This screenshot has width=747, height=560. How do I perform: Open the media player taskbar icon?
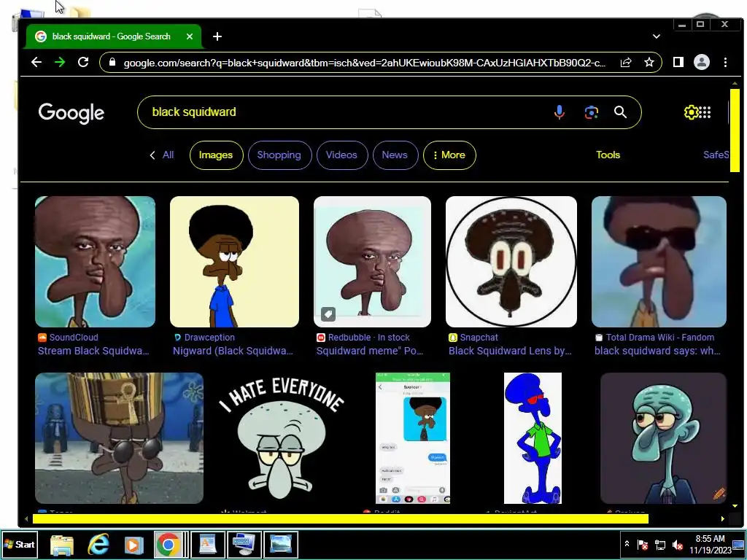click(x=134, y=545)
